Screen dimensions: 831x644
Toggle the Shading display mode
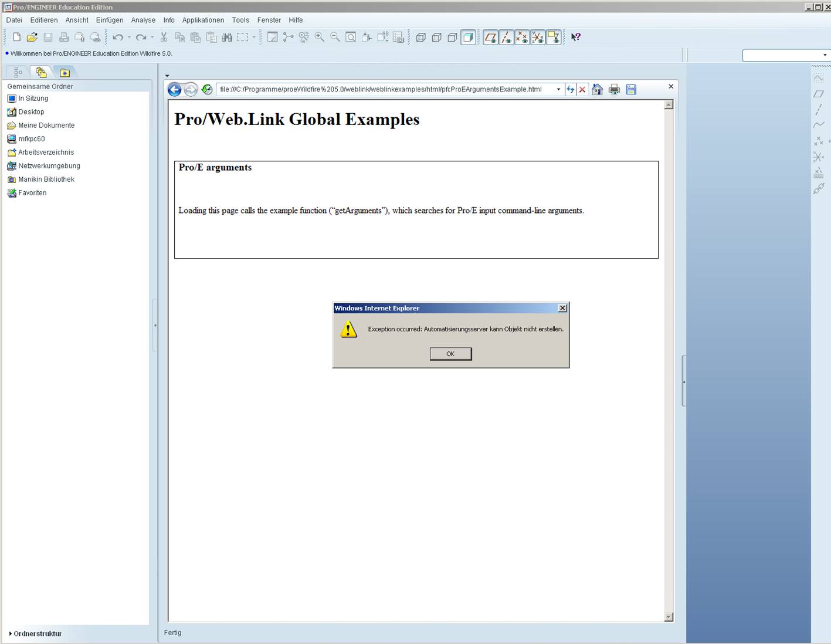468,37
